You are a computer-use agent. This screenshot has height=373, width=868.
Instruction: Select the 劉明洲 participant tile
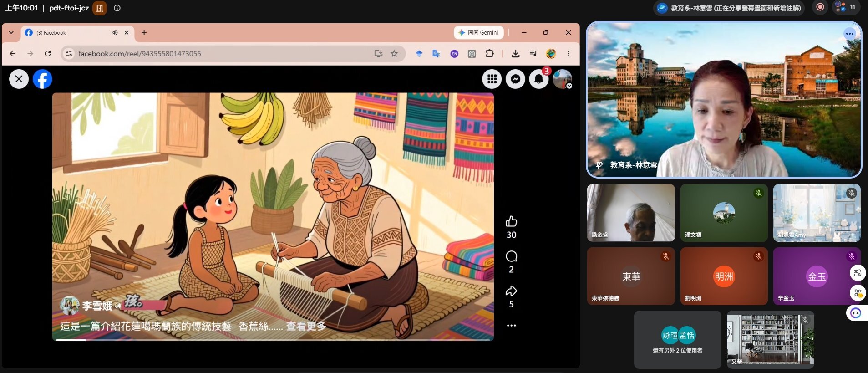[x=724, y=276]
